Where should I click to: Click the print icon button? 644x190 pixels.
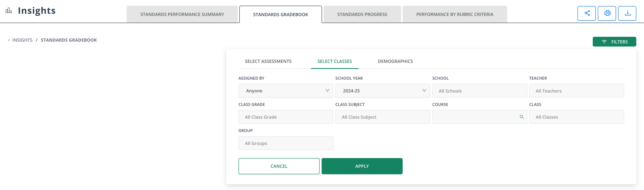pos(607,13)
